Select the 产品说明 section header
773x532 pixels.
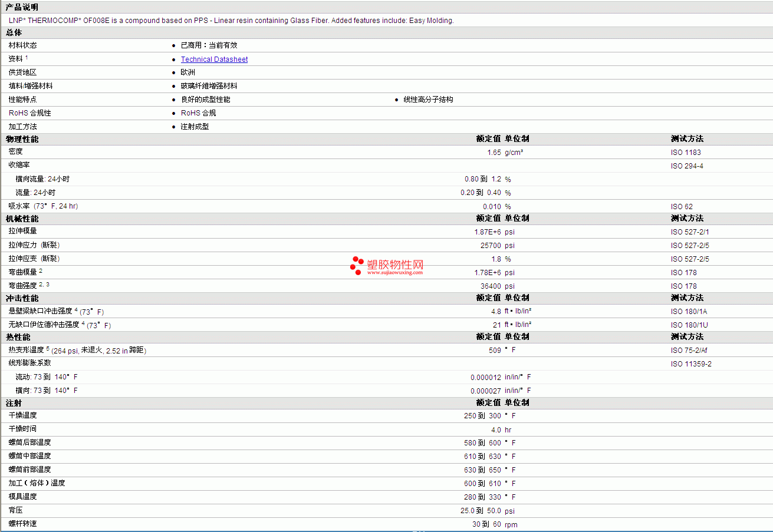(x=22, y=7)
